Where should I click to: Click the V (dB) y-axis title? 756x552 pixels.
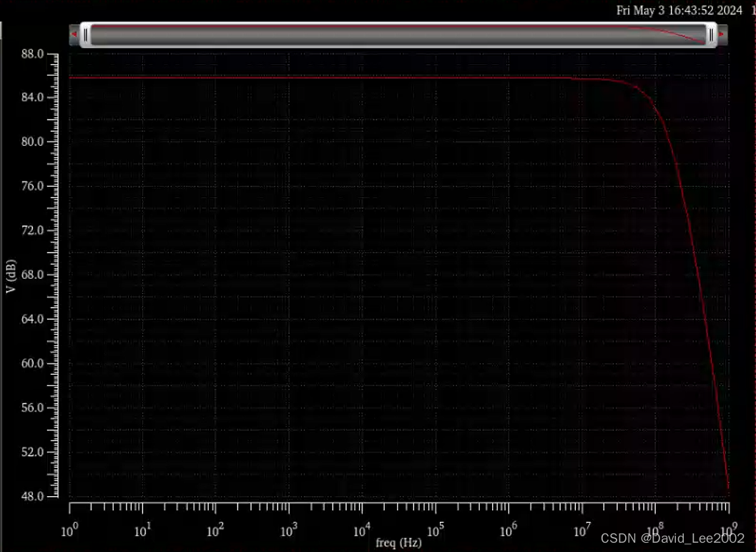tap(11, 276)
